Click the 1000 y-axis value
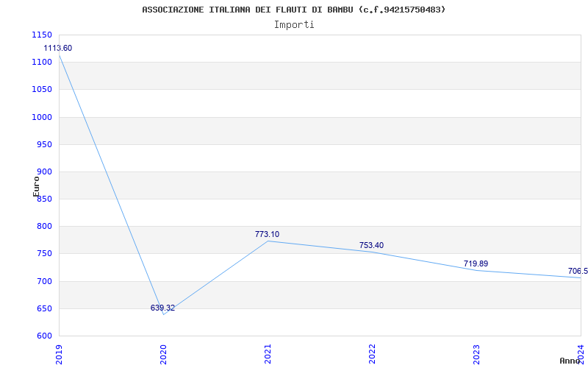The image size is (588, 368). click(x=42, y=117)
